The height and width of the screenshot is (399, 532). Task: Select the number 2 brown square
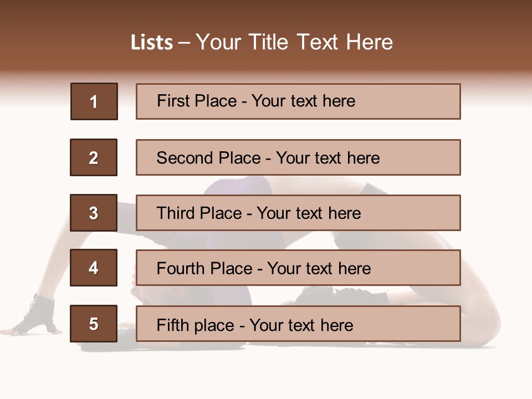pos(94,157)
